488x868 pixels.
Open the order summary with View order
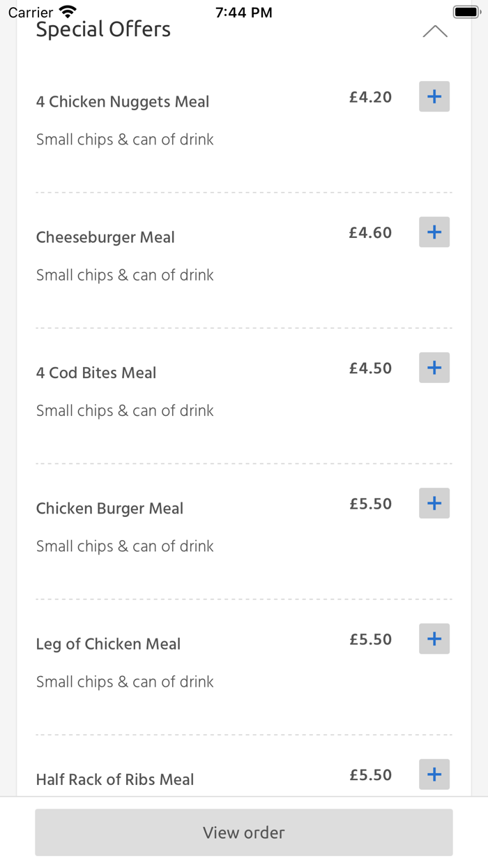(243, 832)
